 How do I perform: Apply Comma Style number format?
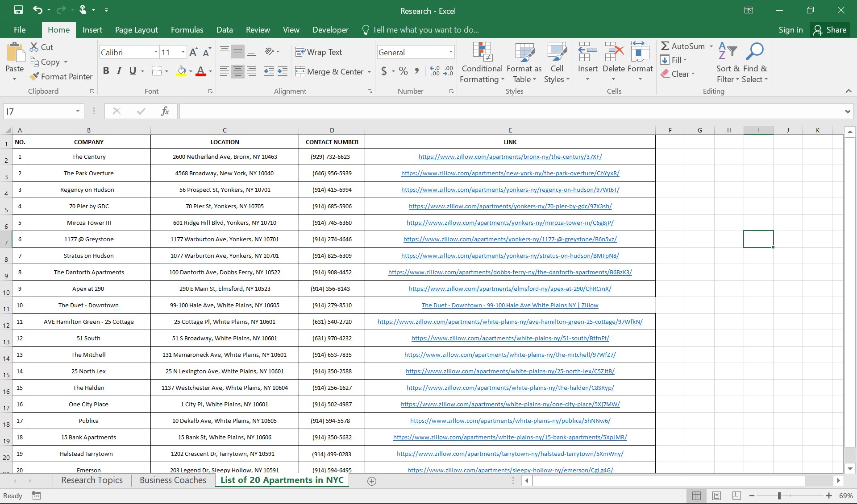(417, 71)
